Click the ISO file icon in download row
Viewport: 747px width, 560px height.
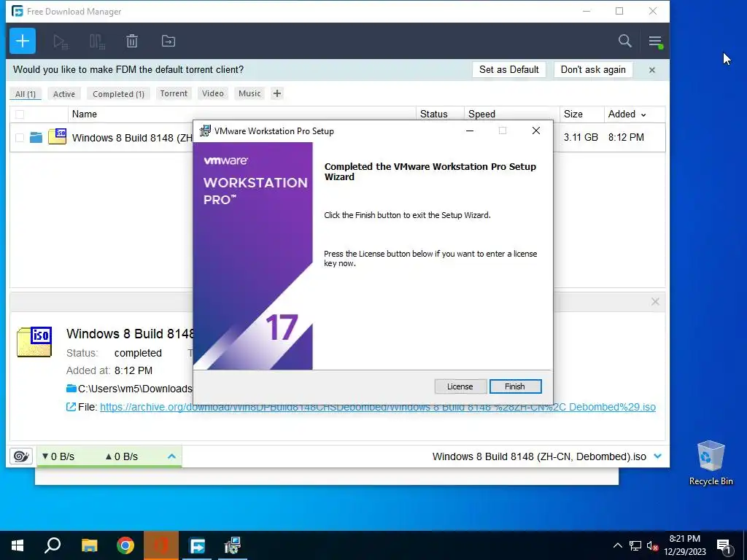click(57, 136)
